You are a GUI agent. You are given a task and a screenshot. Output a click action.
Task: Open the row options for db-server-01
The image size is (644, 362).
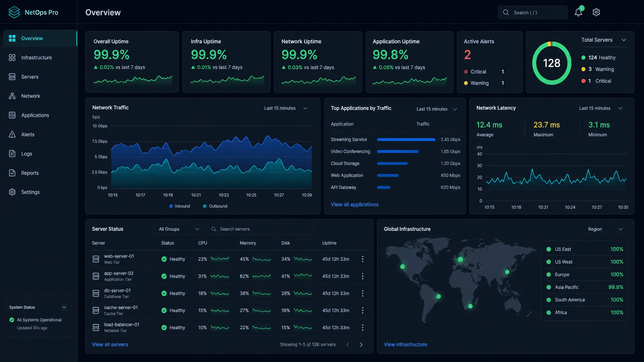click(363, 293)
